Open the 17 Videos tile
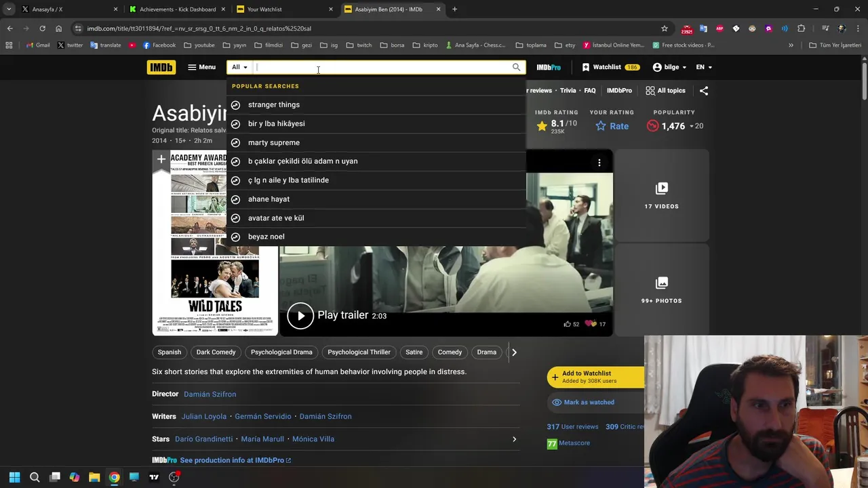 [x=661, y=195]
